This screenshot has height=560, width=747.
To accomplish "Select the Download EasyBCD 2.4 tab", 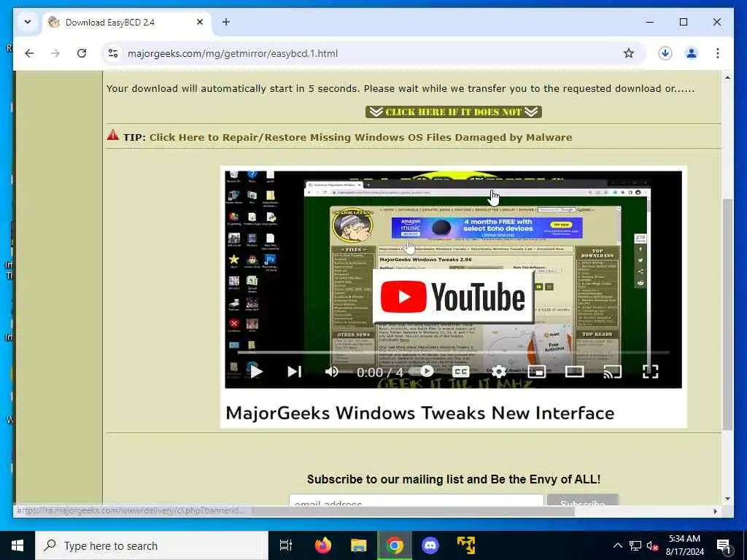I will point(127,23).
